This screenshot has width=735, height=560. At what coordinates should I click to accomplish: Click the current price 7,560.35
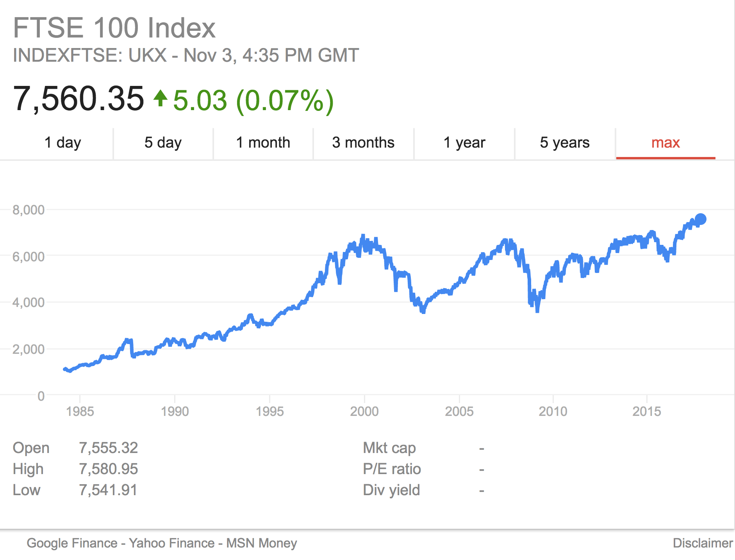click(78, 99)
